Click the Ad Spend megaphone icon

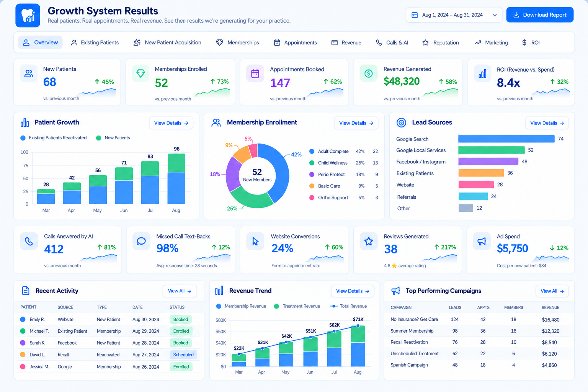click(482, 241)
